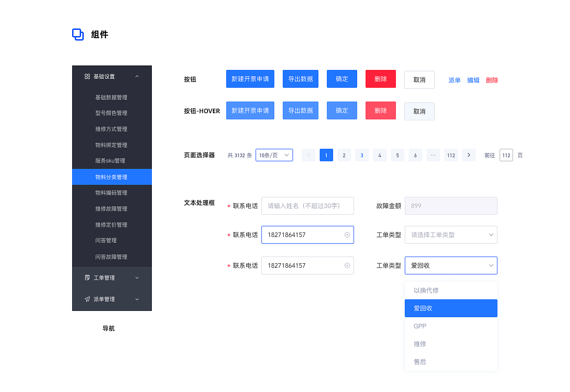Click the paper-plane icon beside 派单管理
Screen dimensions: 570x392
pyautogui.click(x=88, y=299)
